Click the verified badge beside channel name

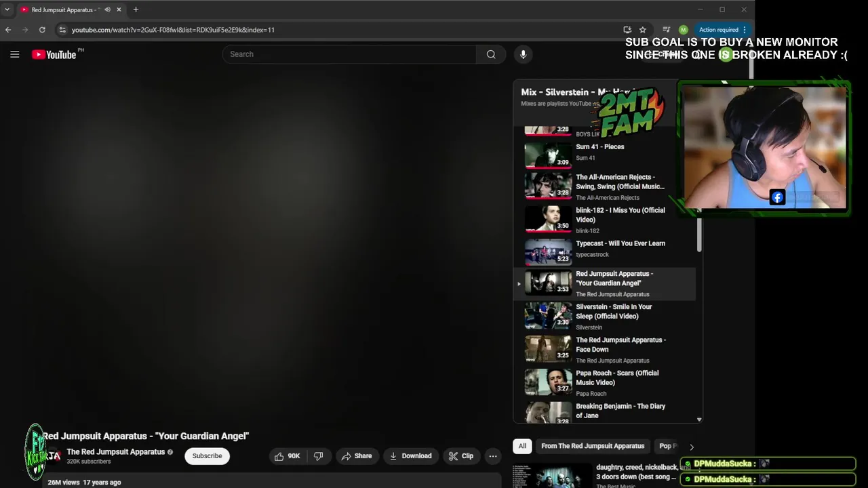(x=170, y=452)
